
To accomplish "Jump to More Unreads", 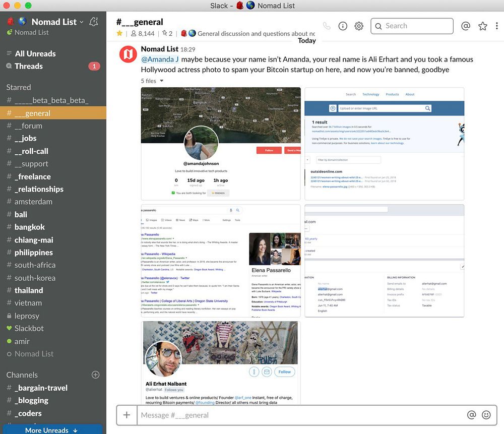I will tap(52, 430).
